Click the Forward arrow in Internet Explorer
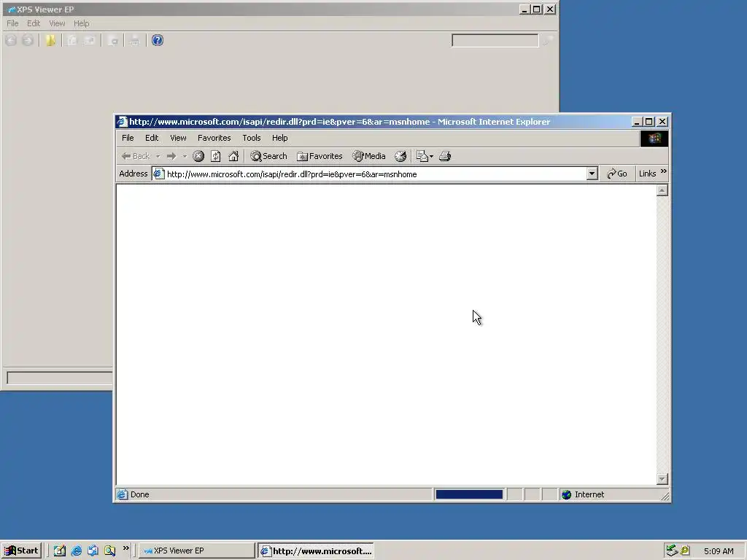Screen dimensions: 747x560 (171, 156)
